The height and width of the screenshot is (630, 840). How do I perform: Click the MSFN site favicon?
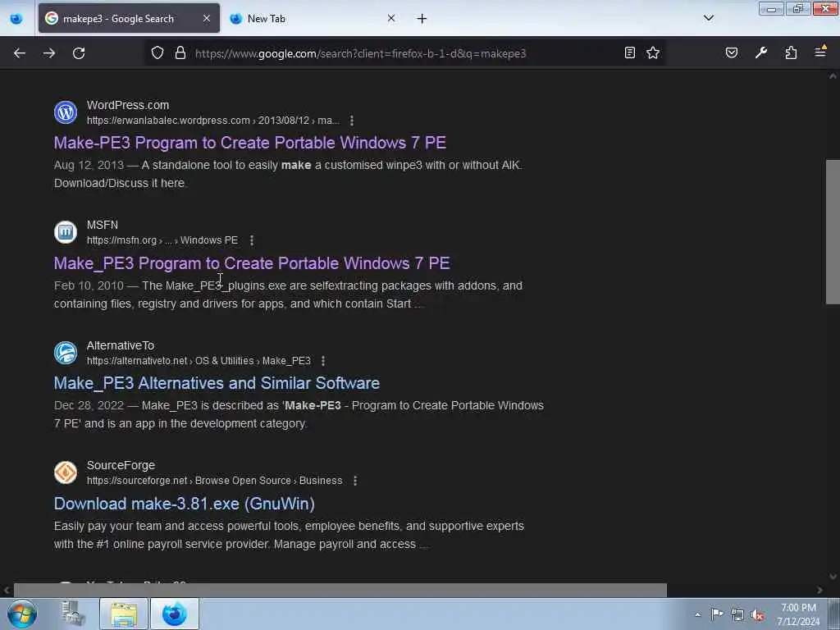66,232
